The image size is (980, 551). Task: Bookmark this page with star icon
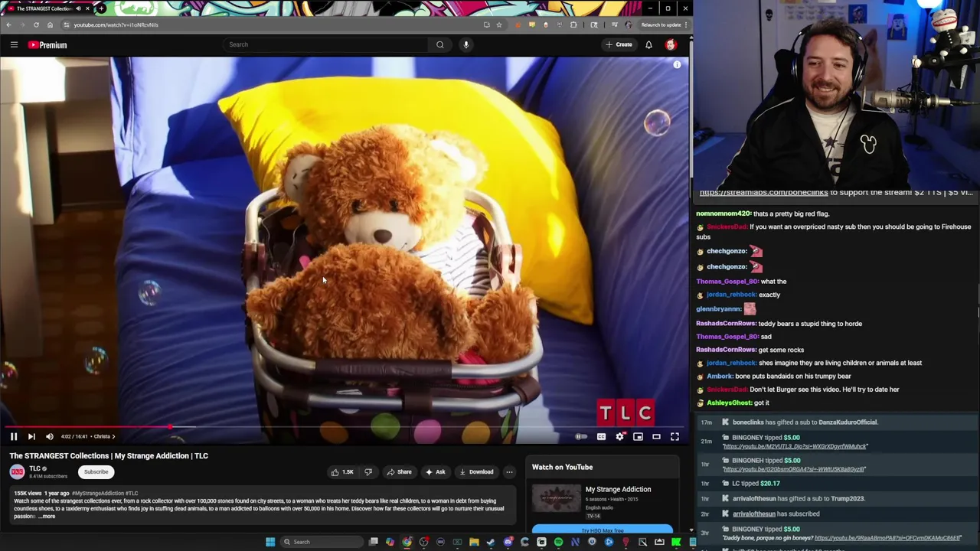click(x=498, y=24)
